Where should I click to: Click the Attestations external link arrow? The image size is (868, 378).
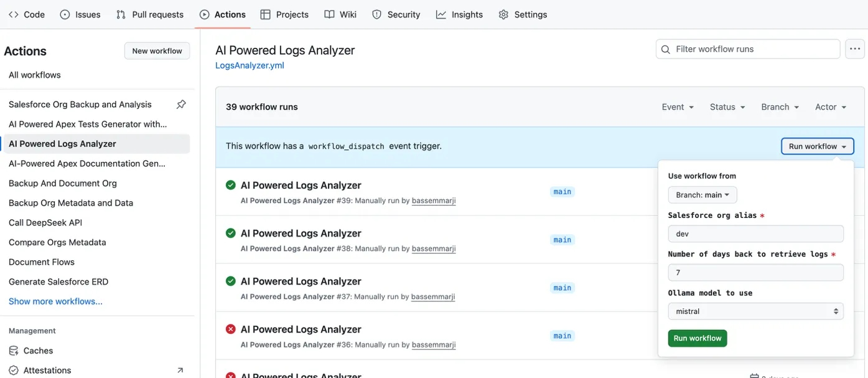click(x=180, y=371)
